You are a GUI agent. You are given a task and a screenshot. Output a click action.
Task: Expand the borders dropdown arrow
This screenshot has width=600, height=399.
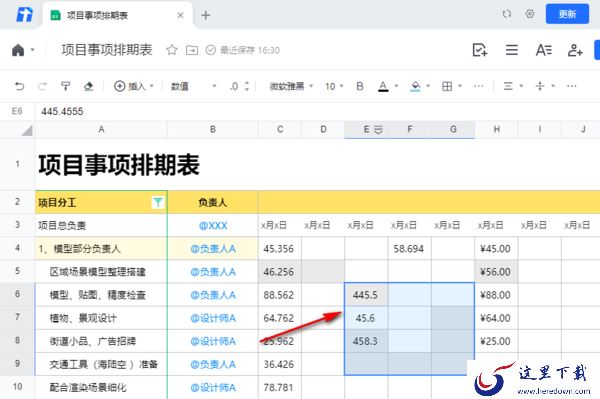point(460,86)
